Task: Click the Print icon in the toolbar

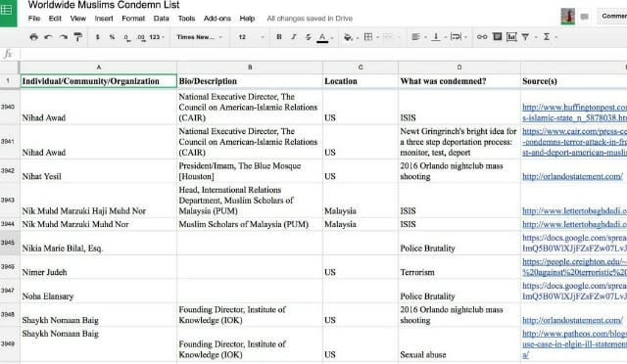Action: tap(33, 37)
